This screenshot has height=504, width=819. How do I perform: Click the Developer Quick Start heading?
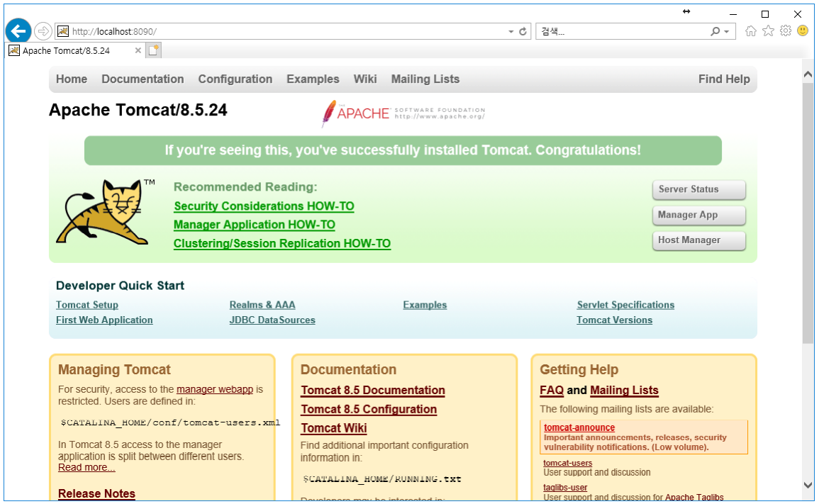point(120,286)
